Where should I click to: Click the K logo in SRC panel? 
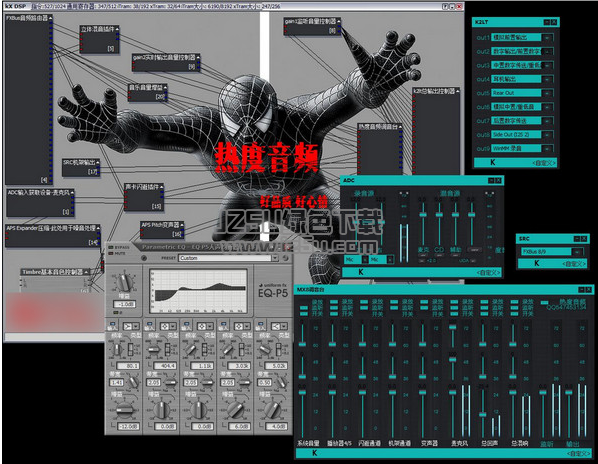click(x=537, y=263)
